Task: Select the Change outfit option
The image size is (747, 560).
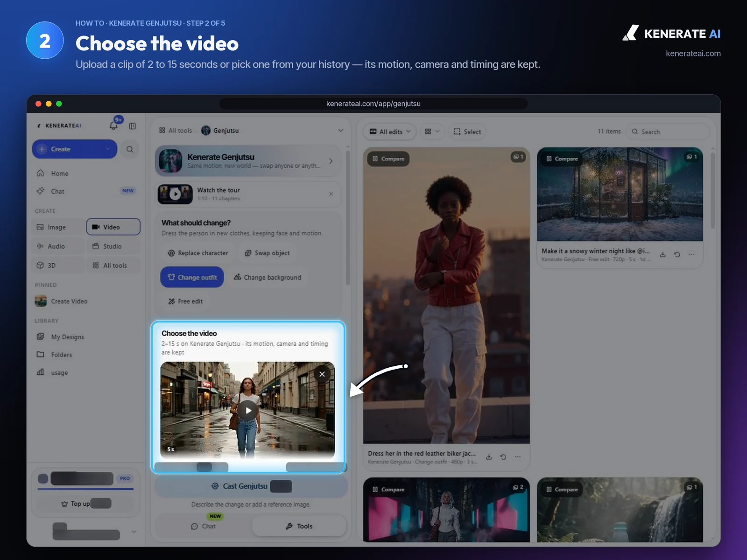Action: click(x=192, y=277)
